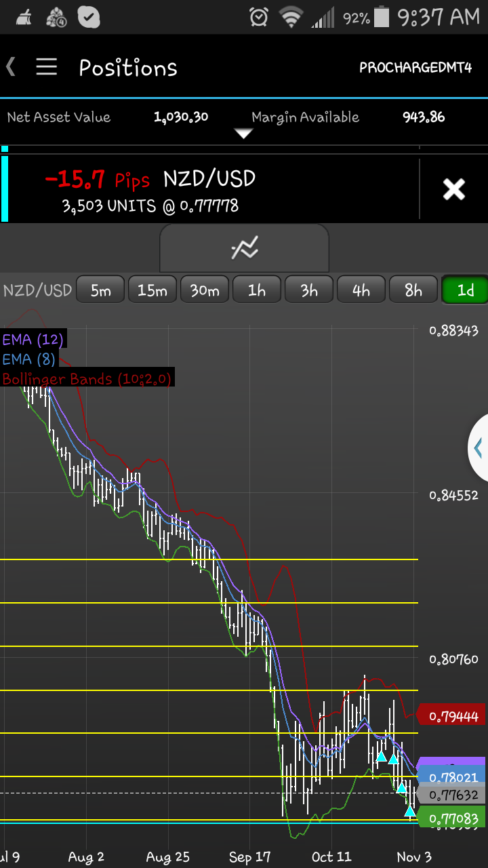Select the 1h timeframe
Viewport: 488px width, 868px height.
[x=257, y=290]
